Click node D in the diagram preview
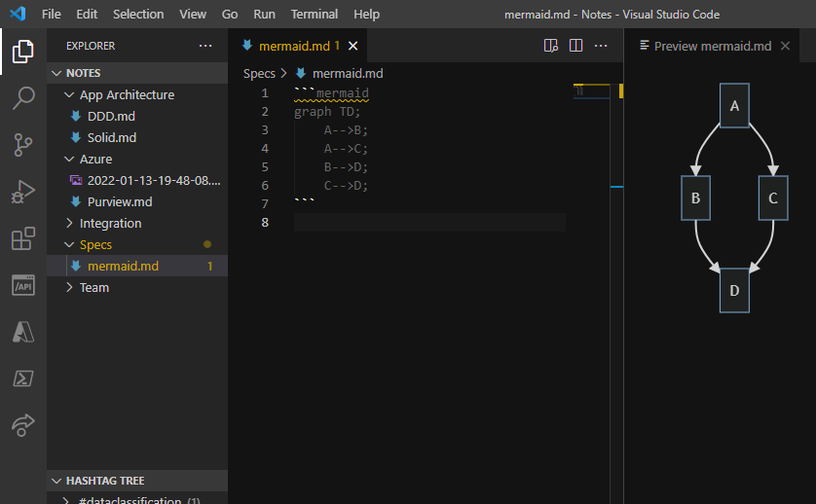This screenshot has height=504, width=816. click(x=734, y=290)
